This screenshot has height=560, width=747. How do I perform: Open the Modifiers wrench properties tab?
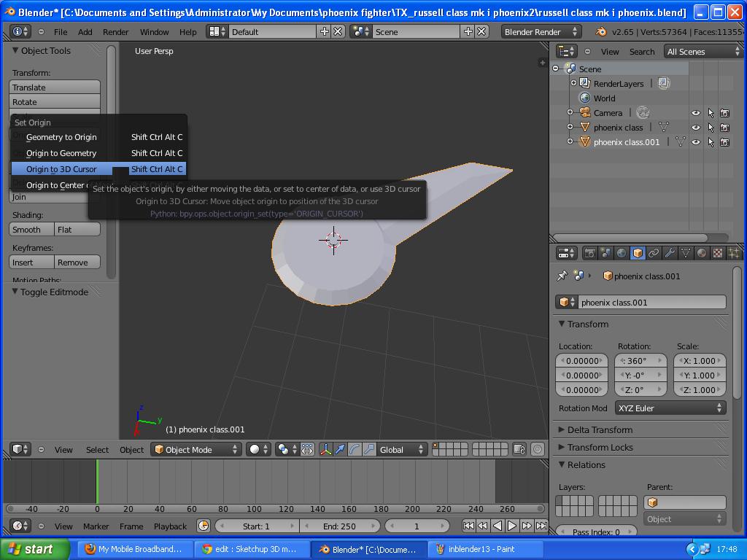pos(669,252)
